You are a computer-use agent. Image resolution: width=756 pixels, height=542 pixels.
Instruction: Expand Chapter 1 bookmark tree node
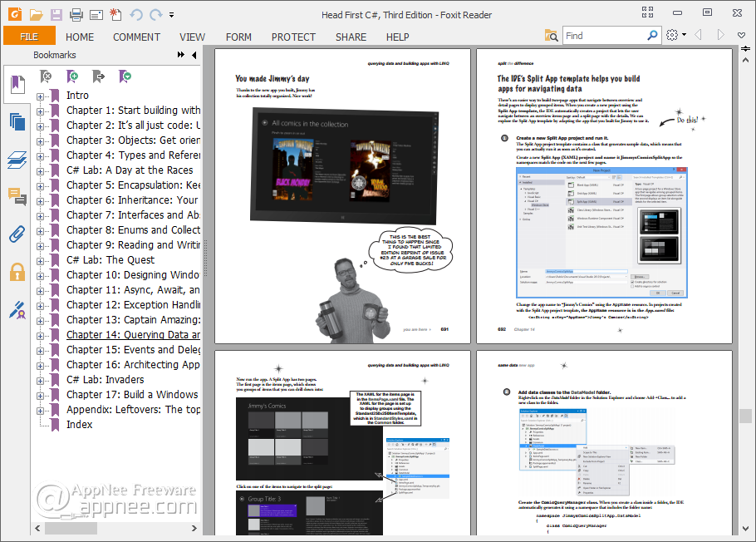41,111
